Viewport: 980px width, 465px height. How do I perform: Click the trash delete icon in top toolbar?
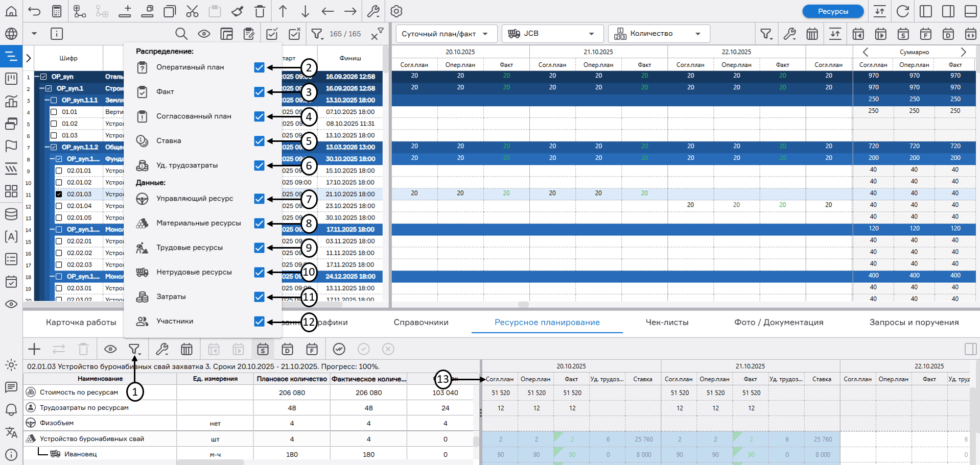tap(260, 11)
